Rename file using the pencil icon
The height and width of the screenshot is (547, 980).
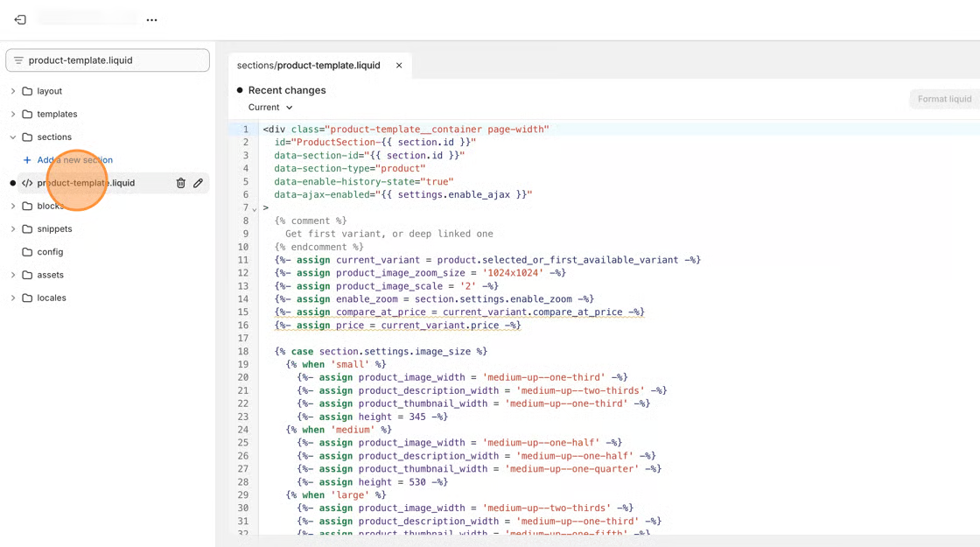[199, 183]
